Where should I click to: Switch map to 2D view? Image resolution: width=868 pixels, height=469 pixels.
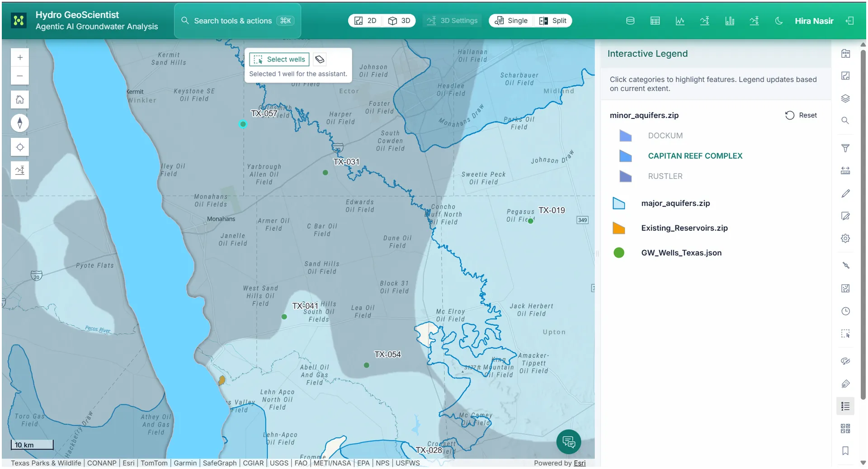365,21
